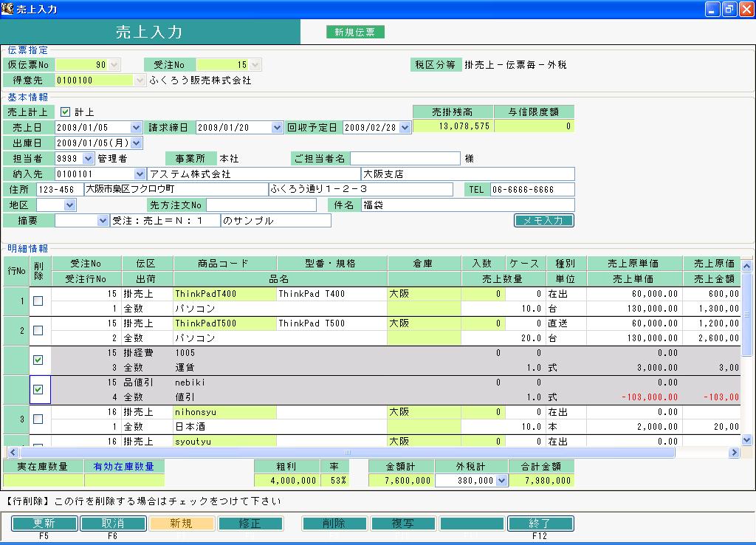The height and width of the screenshot is (545, 756).
Task: Click the 有効在庫数量 label
Action: tap(124, 467)
